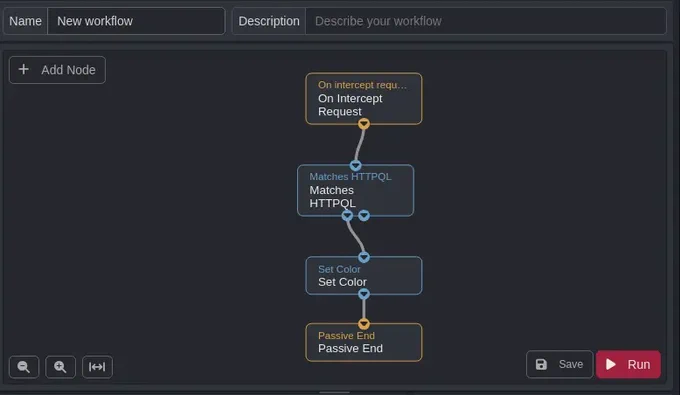680x395 pixels.
Task: Focus the Description input field
Action: pyautogui.click(x=486, y=21)
